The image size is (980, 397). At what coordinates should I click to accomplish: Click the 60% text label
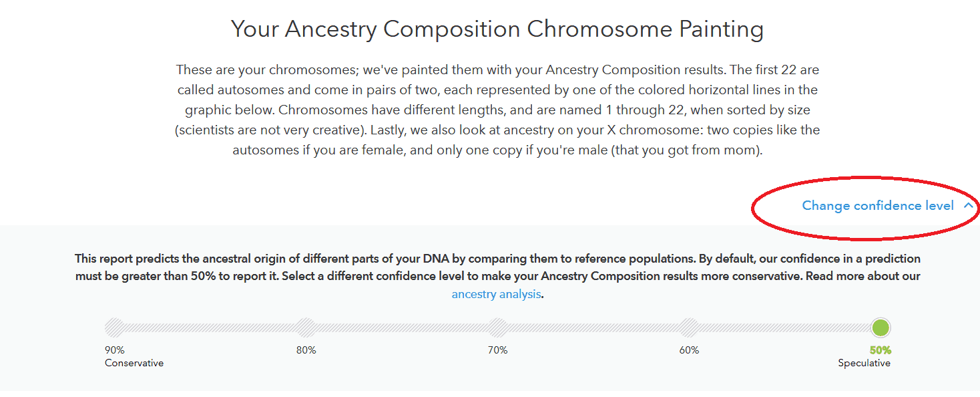(x=690, y=350)
